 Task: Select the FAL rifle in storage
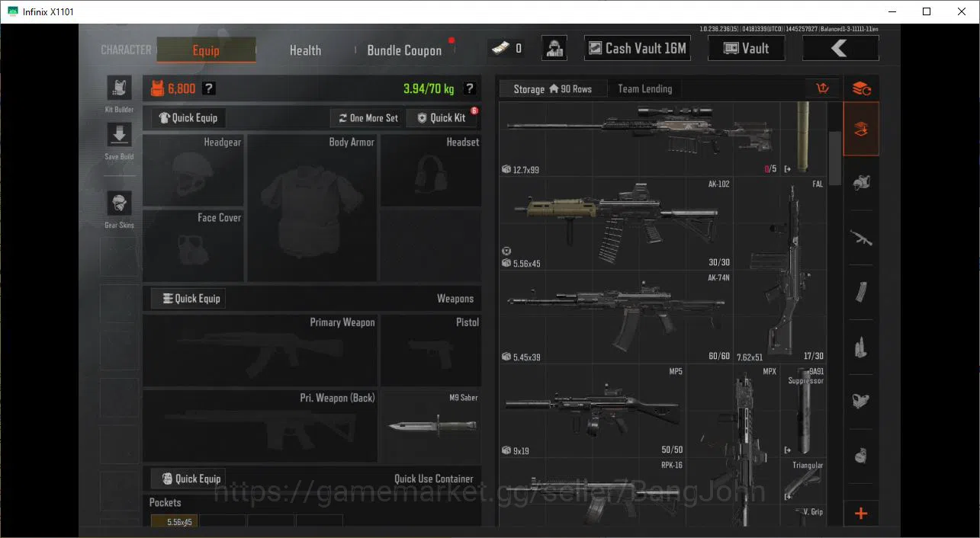(x=780, y=270)
